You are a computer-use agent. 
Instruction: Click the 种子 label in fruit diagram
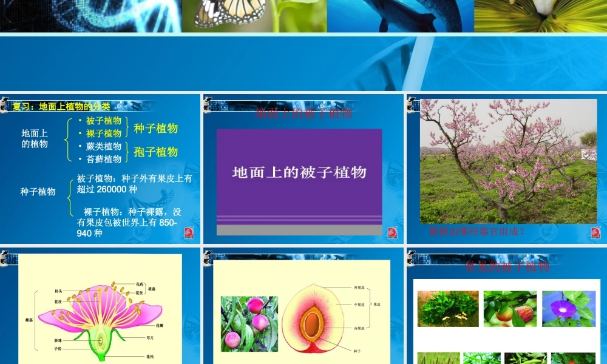pos(357,351)
